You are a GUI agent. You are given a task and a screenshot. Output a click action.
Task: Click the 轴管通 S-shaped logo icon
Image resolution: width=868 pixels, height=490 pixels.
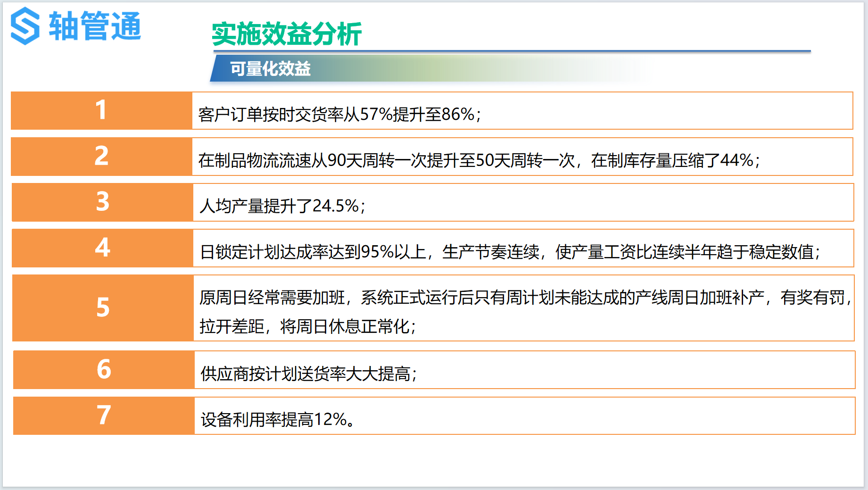pyautogui.click(x=25, y=26)
